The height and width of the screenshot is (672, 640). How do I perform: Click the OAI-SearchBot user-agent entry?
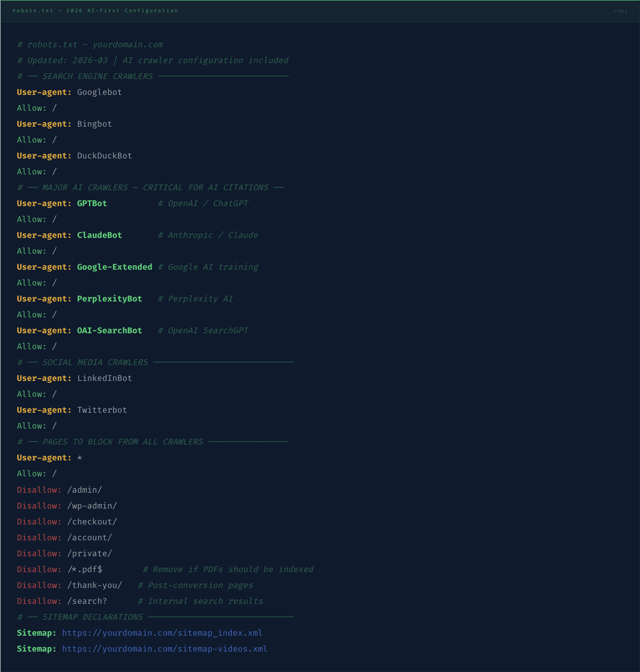click(79, 330)
